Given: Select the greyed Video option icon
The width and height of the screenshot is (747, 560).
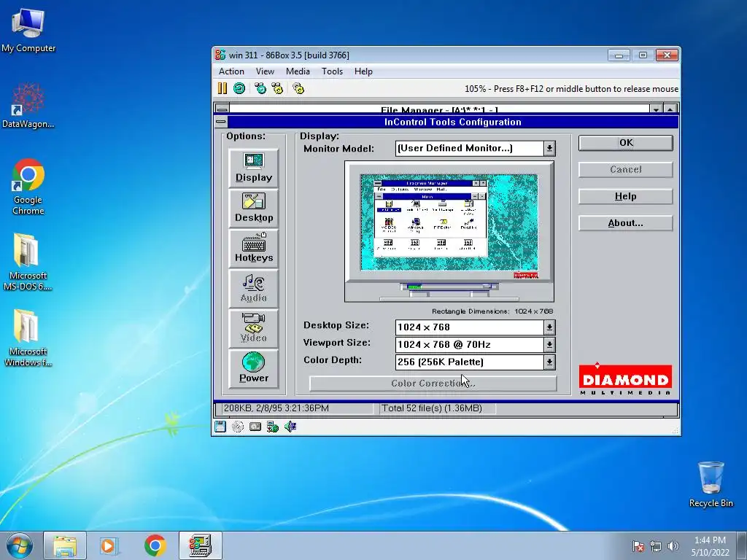Looking at the screenshot, I should [x=253, y=327].
